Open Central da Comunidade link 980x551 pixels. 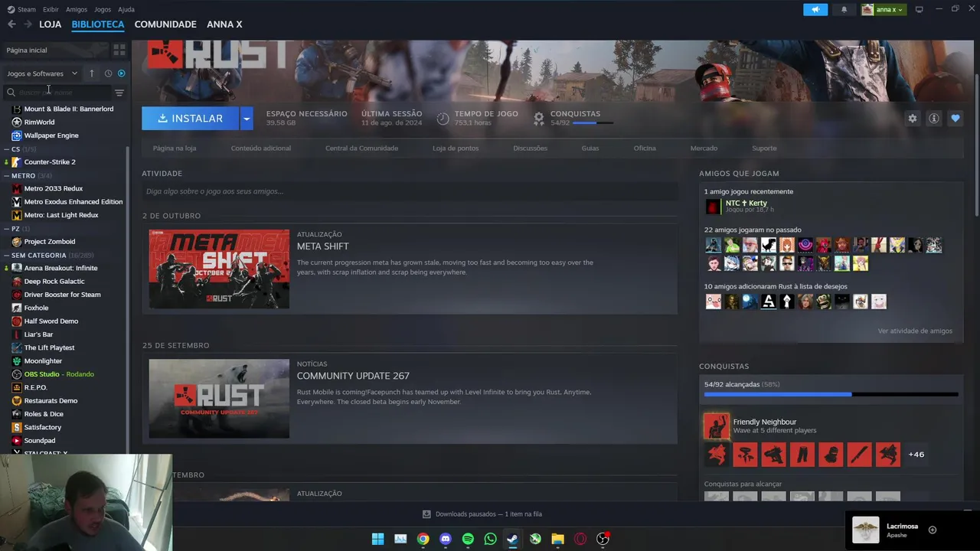point(361,148)
